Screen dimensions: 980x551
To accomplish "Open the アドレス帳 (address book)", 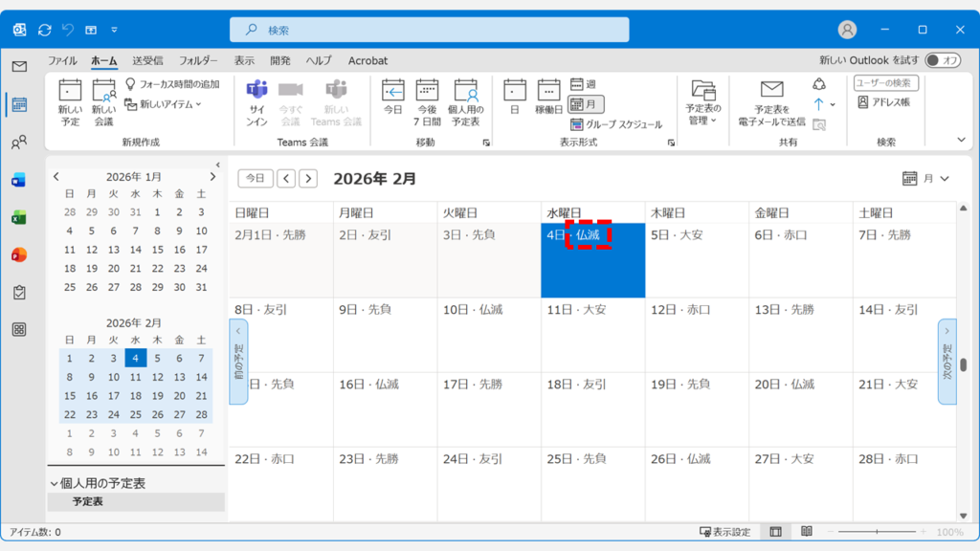I will click(884, 101).
